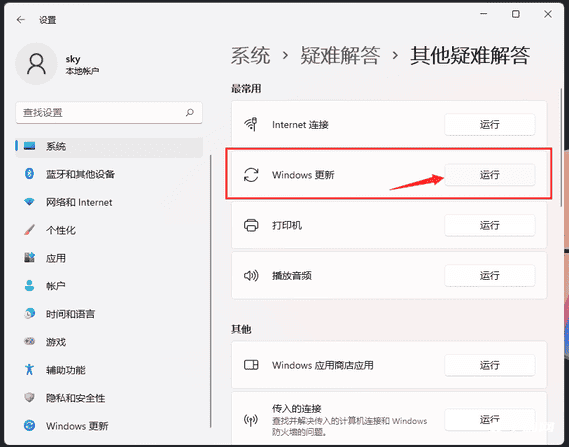Click the 辅助功能 accessibility figure icon
Screen dimensions: 569x447
[x=29, y=369]
